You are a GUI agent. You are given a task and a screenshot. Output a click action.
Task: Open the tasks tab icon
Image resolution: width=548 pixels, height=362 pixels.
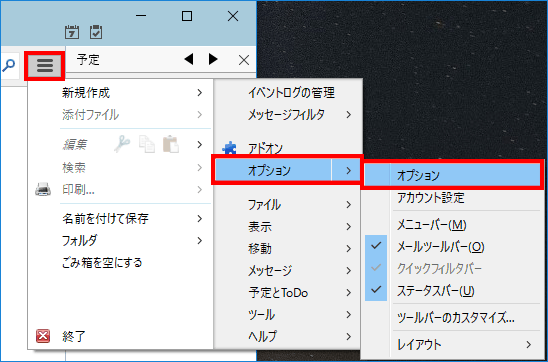click(x=96, y=32)
